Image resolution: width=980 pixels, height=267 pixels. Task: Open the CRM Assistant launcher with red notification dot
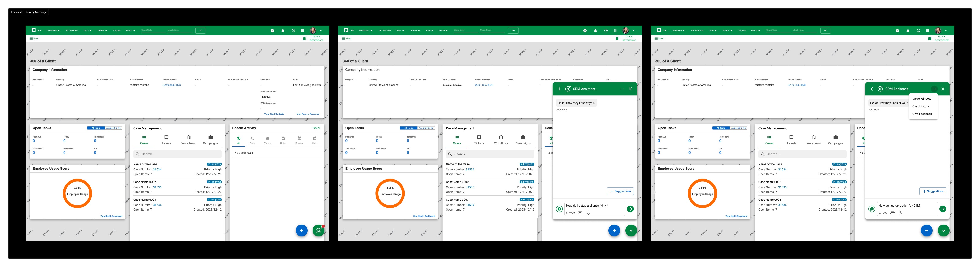pyautogui.click(x=318, y=230)
